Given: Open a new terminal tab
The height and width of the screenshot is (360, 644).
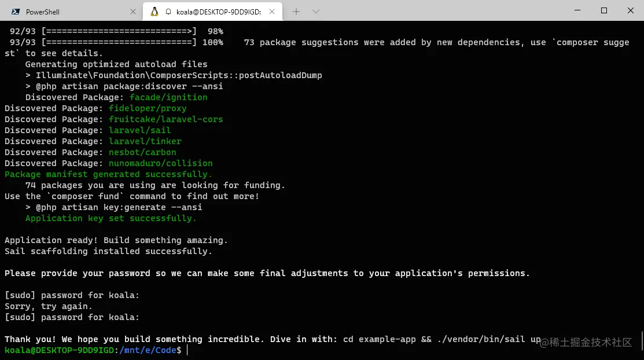Looking at the screenshot, I should pyautogui.click(x=296, y=12).
